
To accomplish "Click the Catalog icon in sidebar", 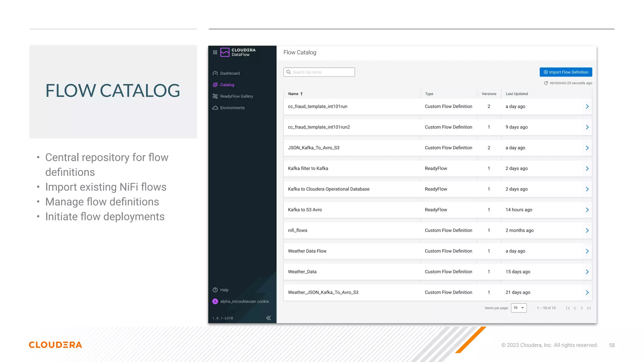I will point(215,85).
